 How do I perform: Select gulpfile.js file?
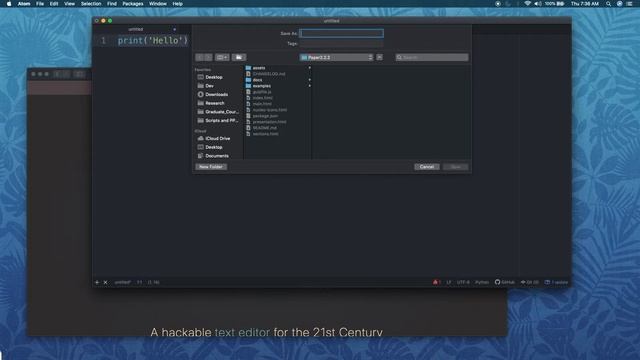pos(262,92)
